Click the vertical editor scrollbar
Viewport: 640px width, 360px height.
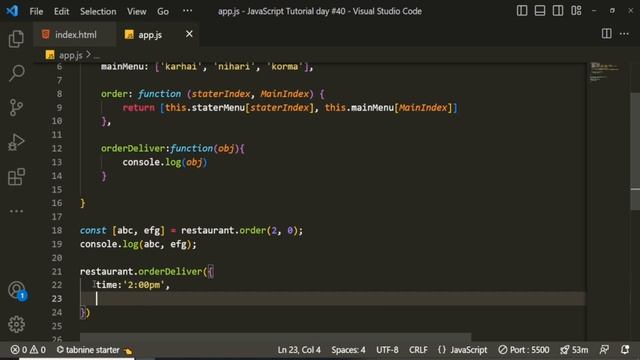pos(635,151)
